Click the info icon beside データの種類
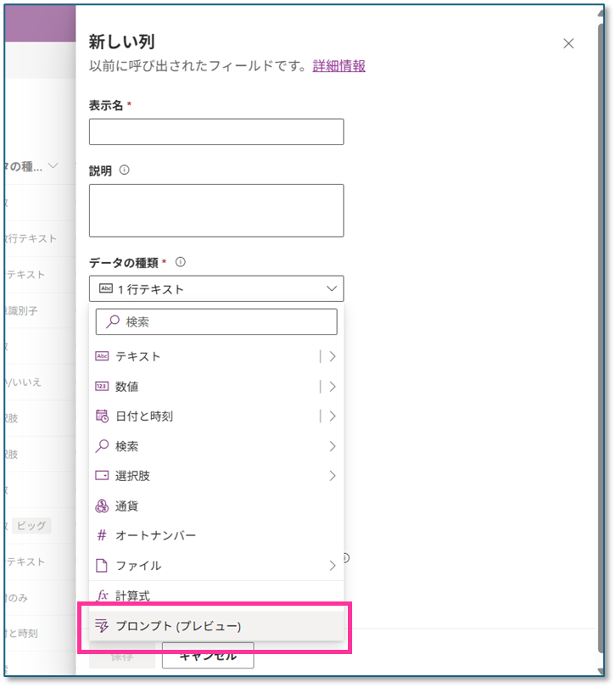616x688 pixels. coord(180,262)
